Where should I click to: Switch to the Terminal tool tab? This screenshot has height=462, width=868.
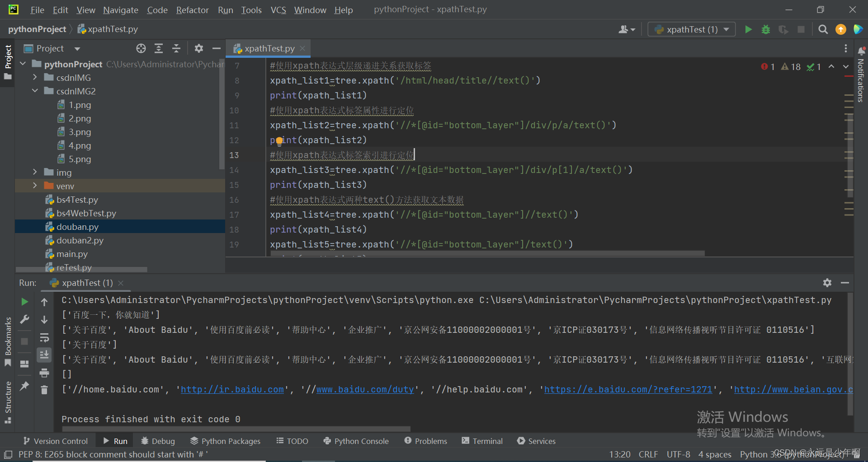482,441
